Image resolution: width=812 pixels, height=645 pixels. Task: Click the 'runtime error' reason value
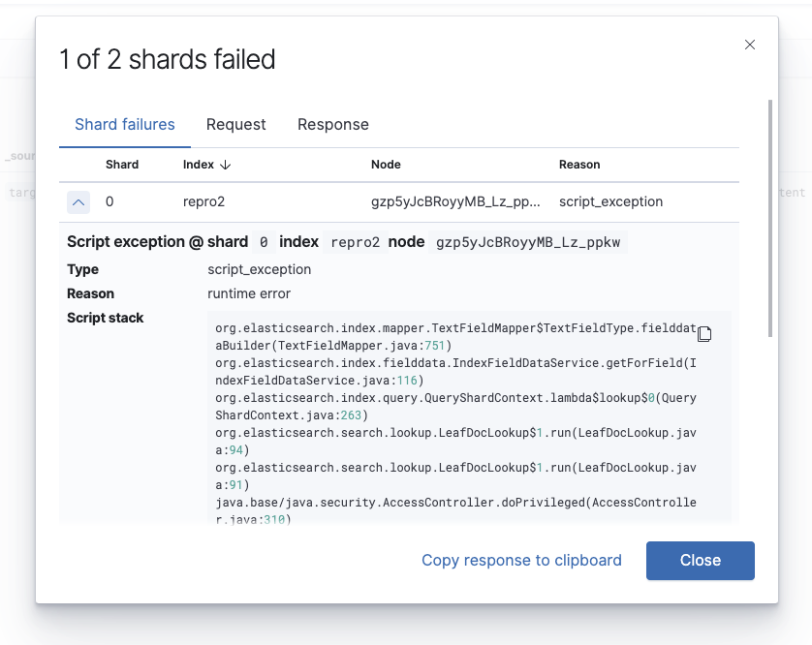(x=249, y=293)
